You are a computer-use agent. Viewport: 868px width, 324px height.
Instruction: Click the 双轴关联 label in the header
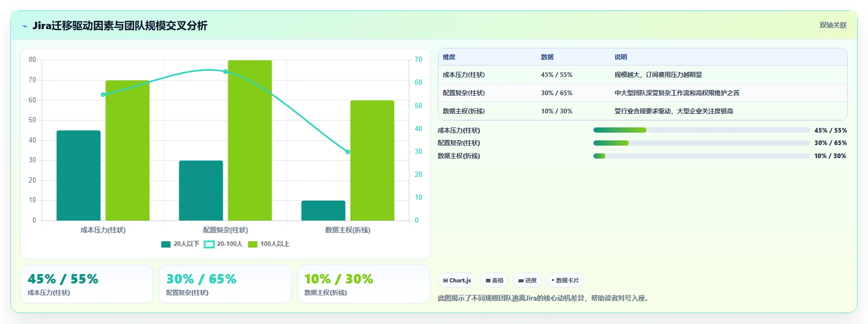tap(833, 25)
